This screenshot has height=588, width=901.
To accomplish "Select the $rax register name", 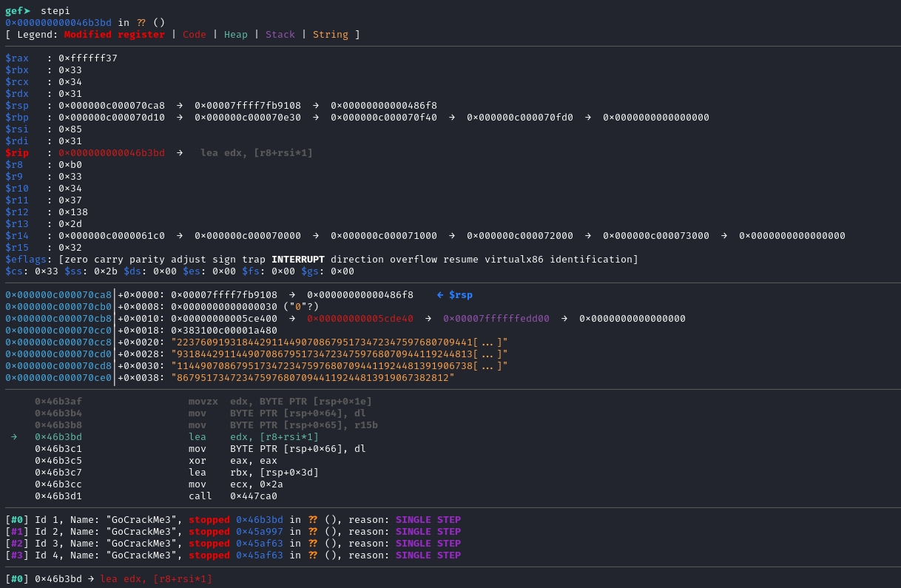I will (x=17, y=58).
